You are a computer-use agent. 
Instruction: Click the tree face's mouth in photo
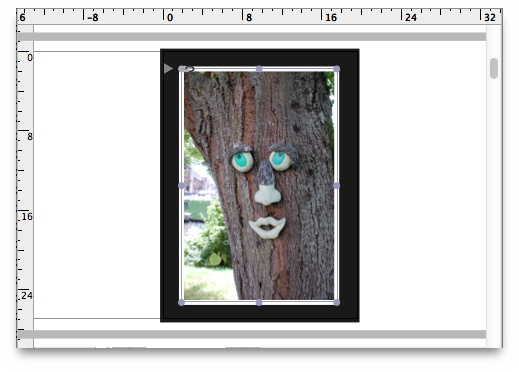click(268, 228)
